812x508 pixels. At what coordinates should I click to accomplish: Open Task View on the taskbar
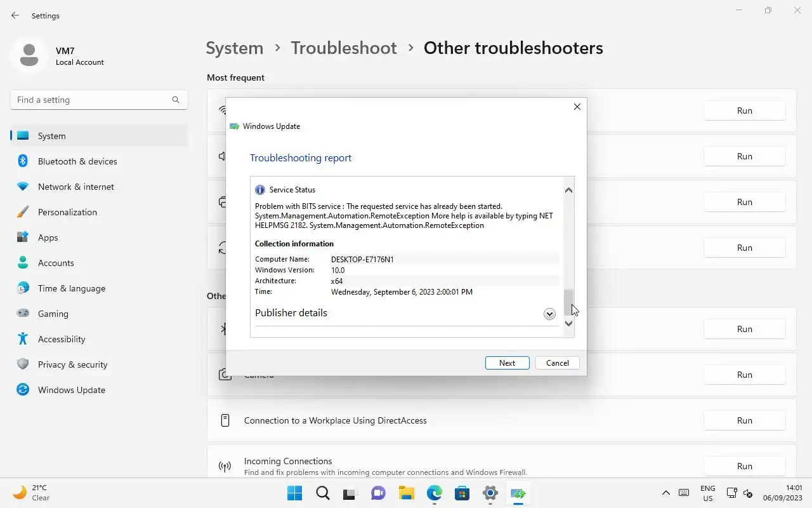click(350, 493)
